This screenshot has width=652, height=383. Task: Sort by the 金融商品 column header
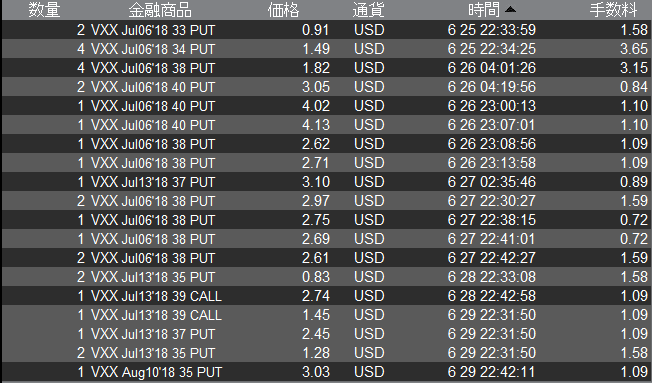(x=160, y=10)
